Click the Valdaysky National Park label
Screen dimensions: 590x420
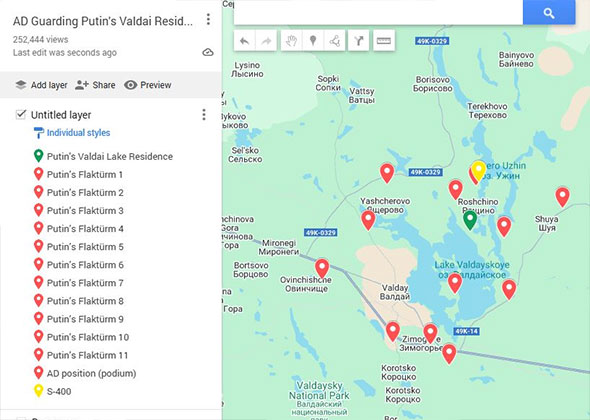click(x=319, y=390)
